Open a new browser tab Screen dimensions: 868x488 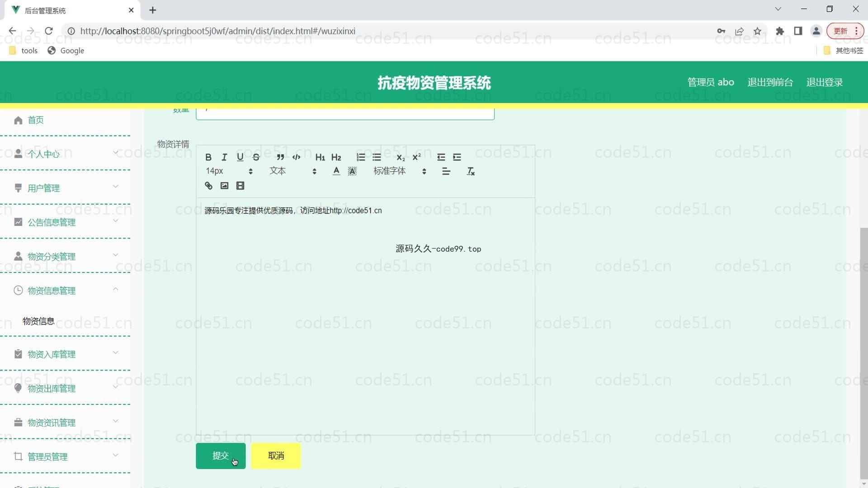pyautogui.click(x=153, y=10)
